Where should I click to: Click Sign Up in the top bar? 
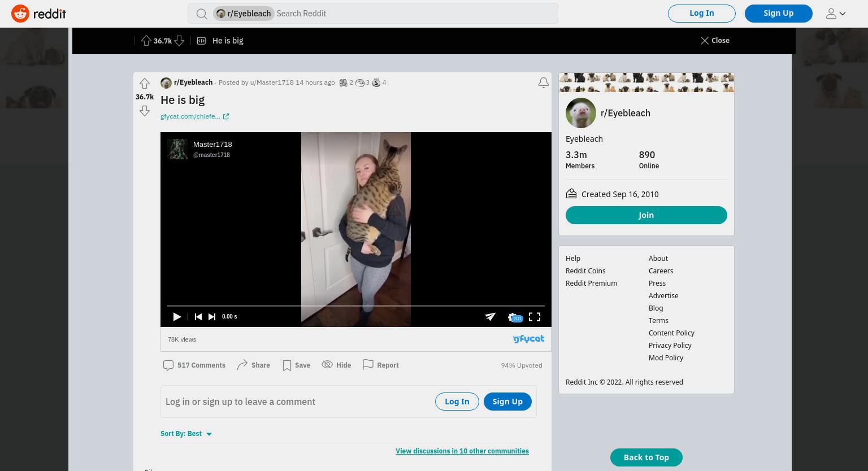(779, 13)
